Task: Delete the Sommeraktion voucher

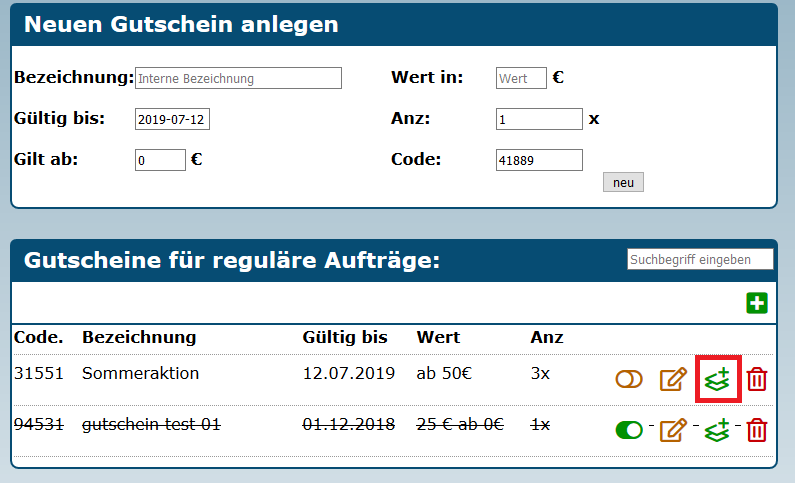Action: 757,379
